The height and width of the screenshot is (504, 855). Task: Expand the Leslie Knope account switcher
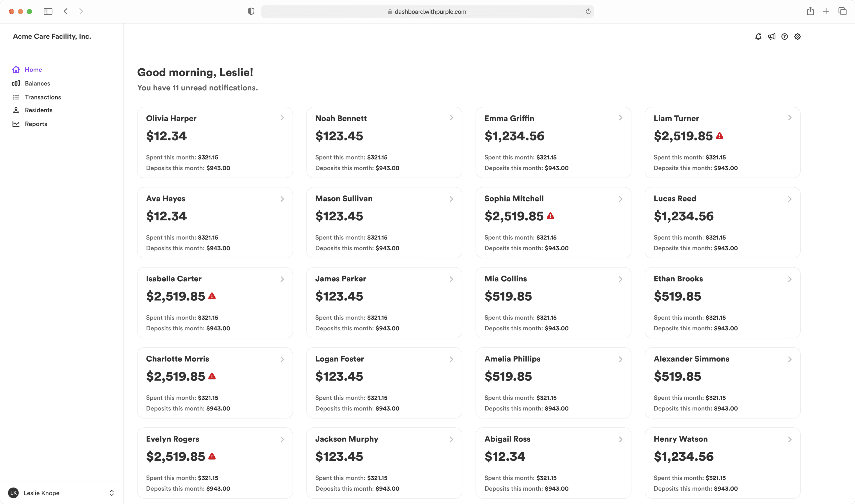tap(112, 493)
